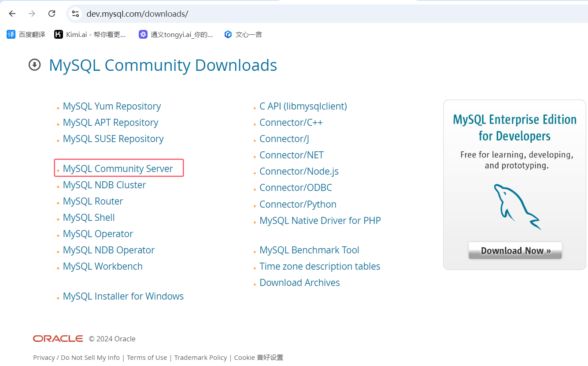Click the Oracle logo in footer
The image size is (588, 366).
pyautogui.click(x=58, y=338)
